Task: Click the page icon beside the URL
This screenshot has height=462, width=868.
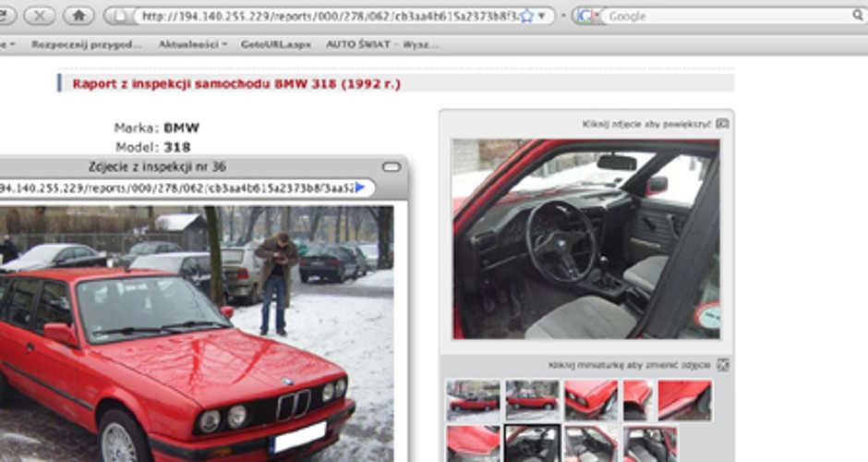Action: point(119,16)
